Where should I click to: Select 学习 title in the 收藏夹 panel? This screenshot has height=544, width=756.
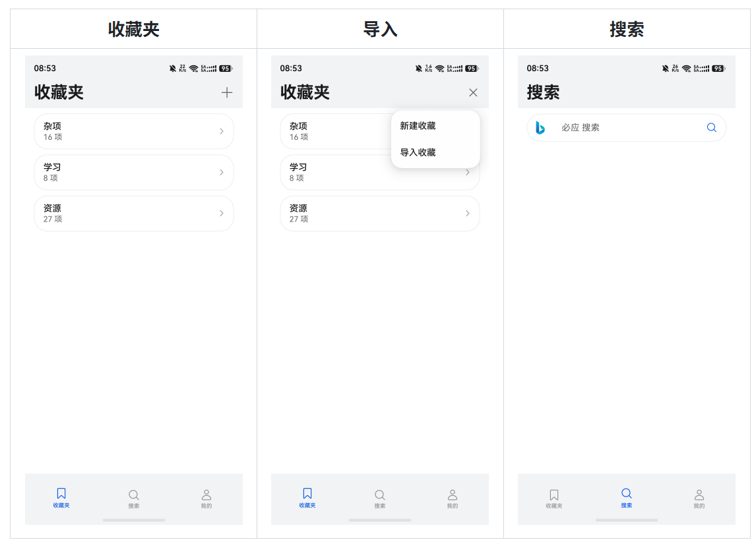[x=52, y=167]
